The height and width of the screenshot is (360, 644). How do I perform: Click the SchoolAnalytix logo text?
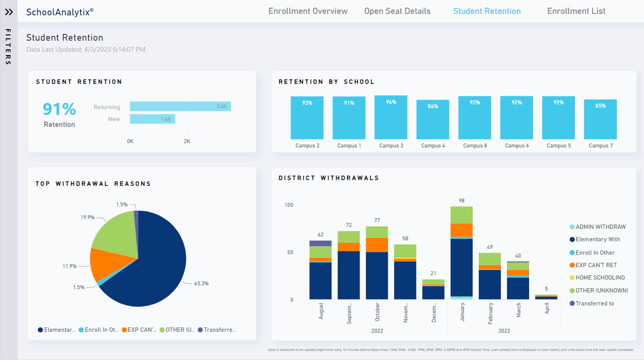click(x=60, y=12)
